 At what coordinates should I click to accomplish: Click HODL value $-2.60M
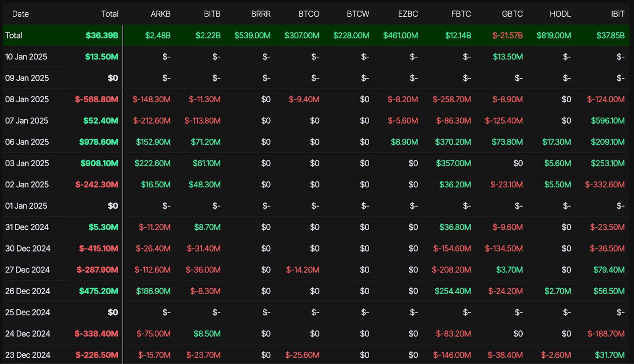click(x=556, y=355)
